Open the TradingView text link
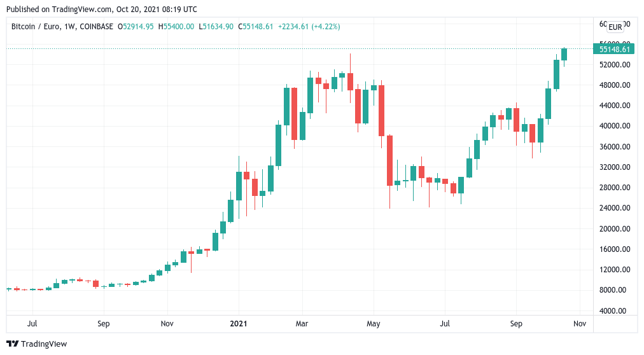 click(x=44, y=344)
